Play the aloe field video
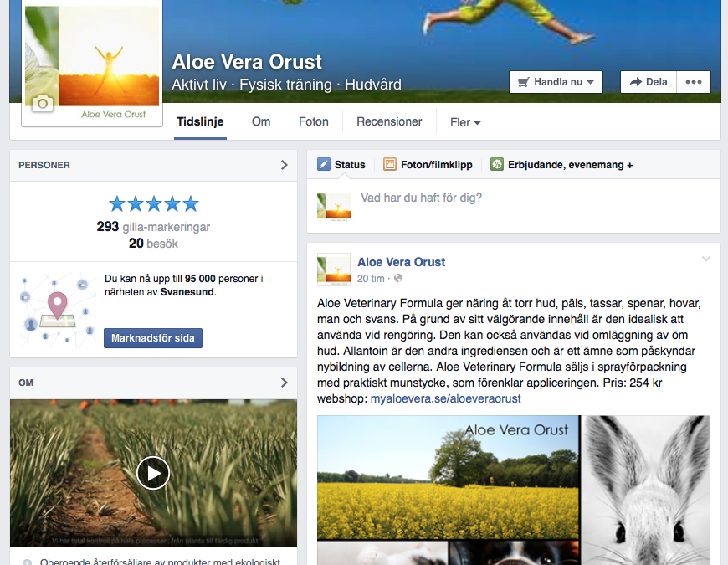The width and height of the screenshot is (728, 565). (x=153, y=473)
